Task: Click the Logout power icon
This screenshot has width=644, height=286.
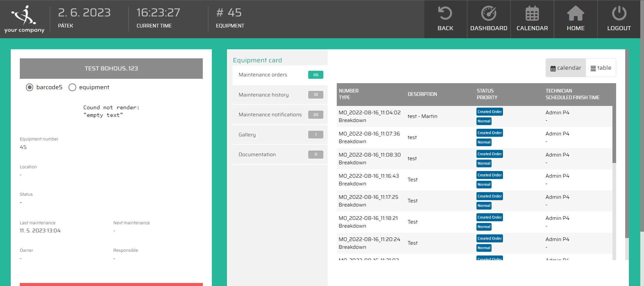Action: (x=619, y=14)
